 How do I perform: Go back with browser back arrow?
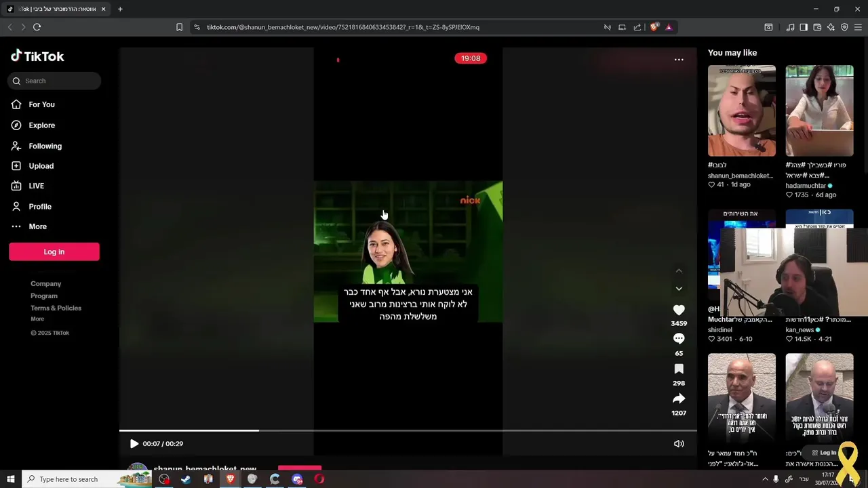pyautogui.click(x=9, y=27)
